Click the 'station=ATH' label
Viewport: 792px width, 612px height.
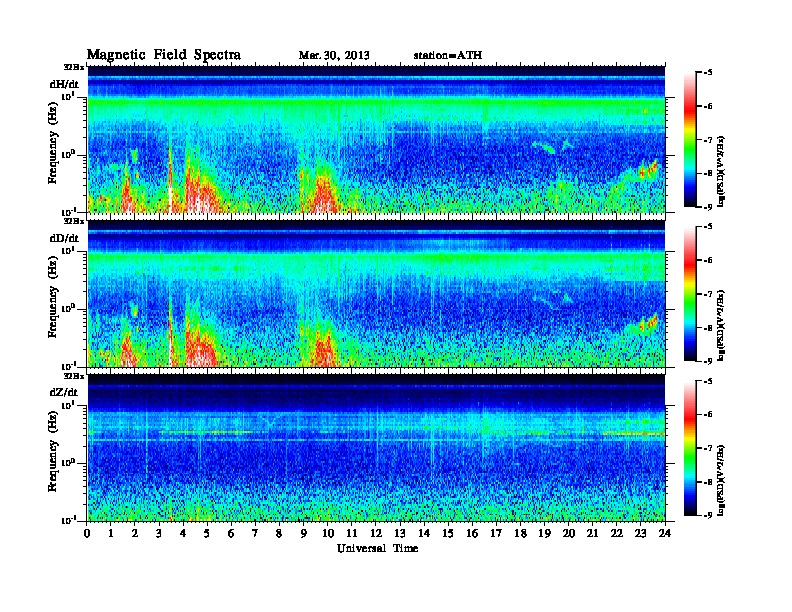448,55
